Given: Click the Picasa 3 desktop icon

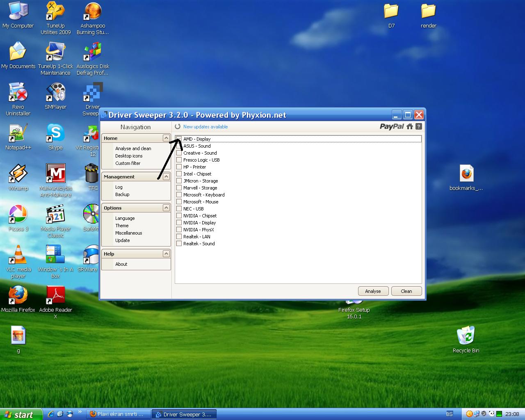Looking at the screenshot, I should click(18, 218).
